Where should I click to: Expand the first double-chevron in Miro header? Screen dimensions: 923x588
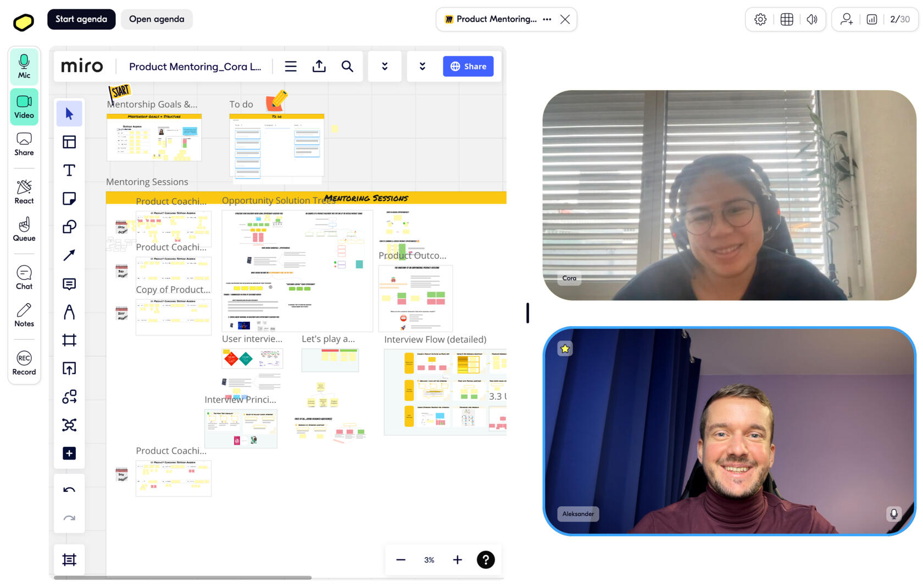(385, 66)
